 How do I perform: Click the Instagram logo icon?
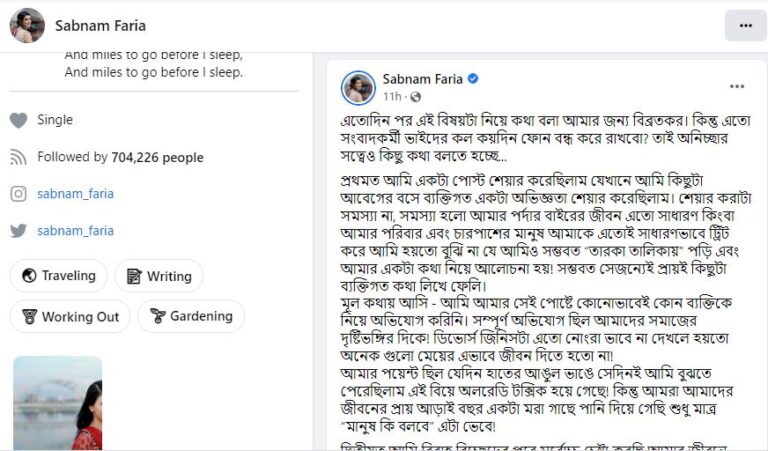(x=18, y=194)
